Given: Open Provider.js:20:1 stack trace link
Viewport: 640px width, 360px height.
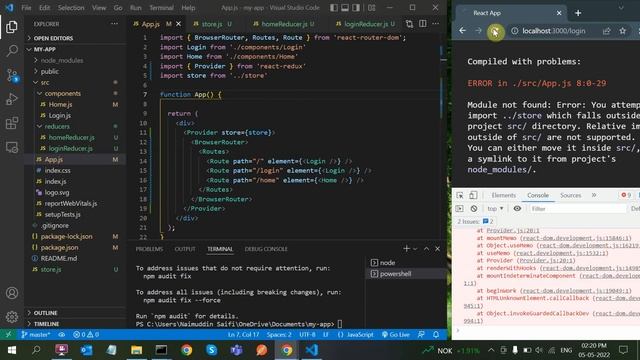Looking at the screenshot, I should coord(513,231).
